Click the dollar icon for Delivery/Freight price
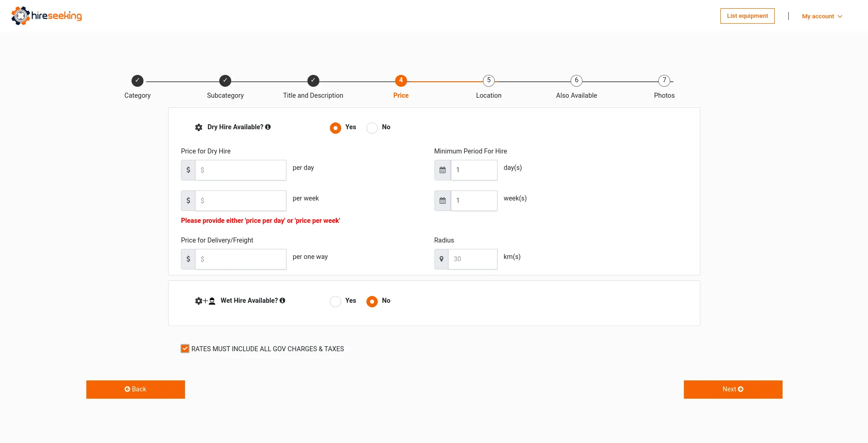 tap(188, 259)
